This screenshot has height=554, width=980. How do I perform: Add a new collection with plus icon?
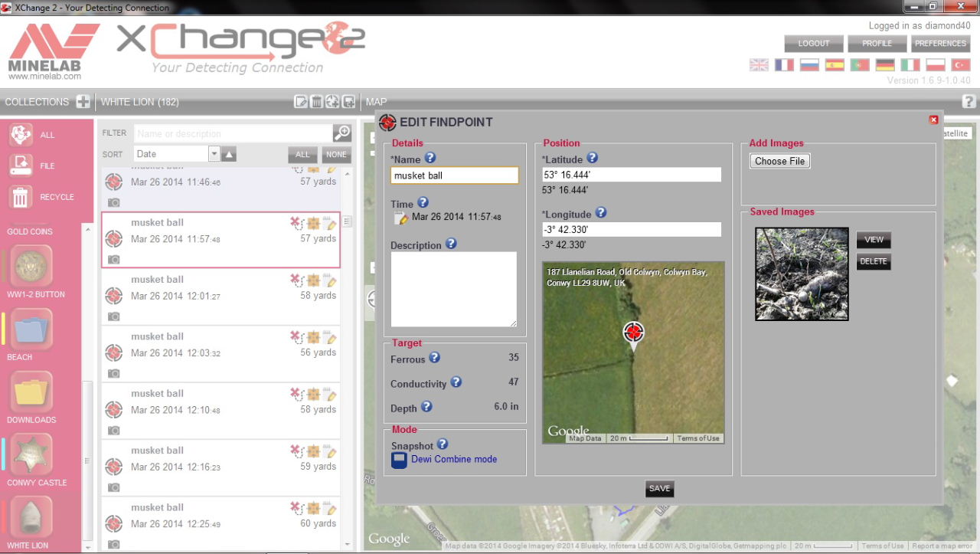tap(83, 101)
